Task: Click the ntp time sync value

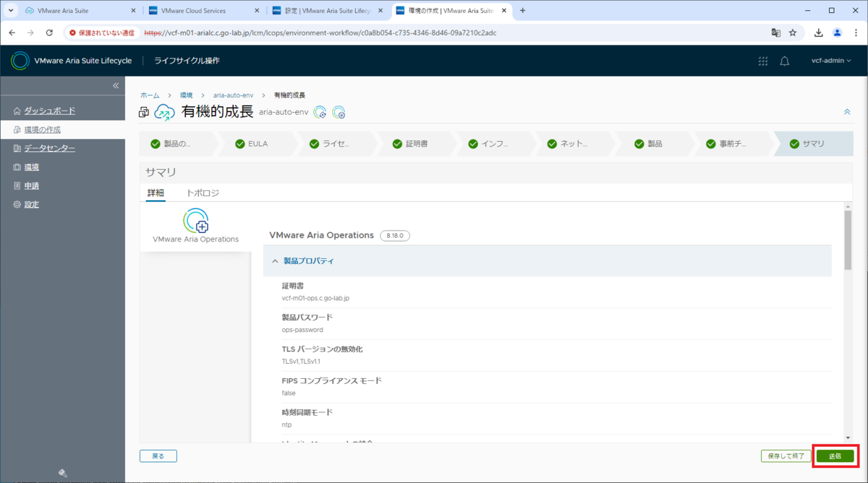Action: (286, 424)
